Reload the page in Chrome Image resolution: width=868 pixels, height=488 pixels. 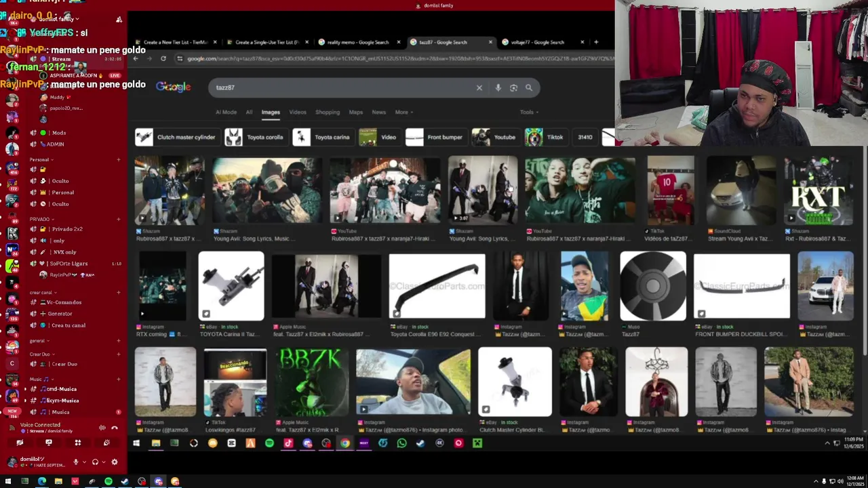click(163, 59)
